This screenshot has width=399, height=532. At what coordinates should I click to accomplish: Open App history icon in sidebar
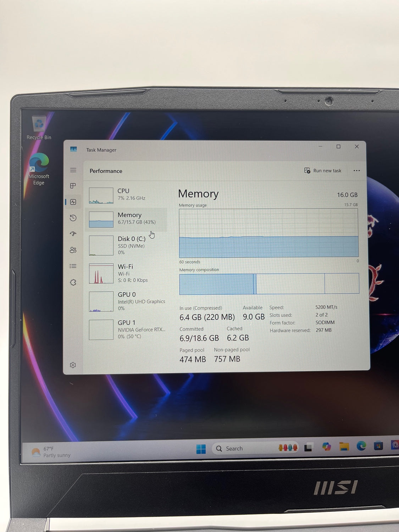[x=73, y=218]
